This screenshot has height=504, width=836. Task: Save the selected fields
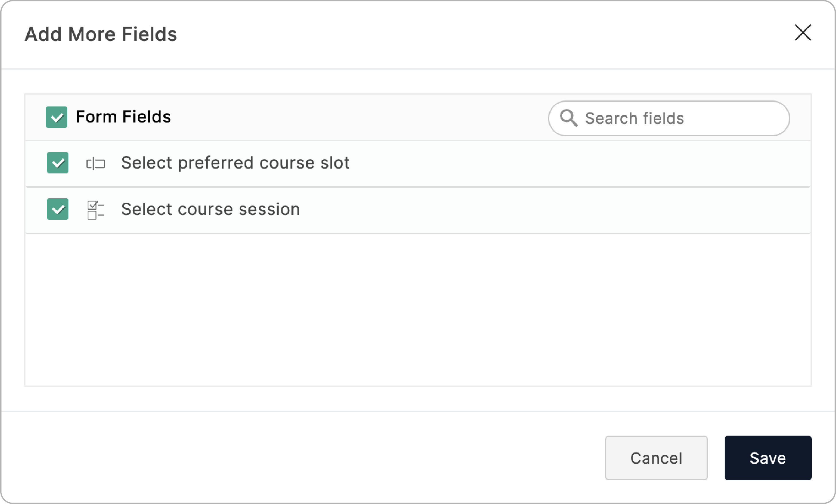coord(768,458)
